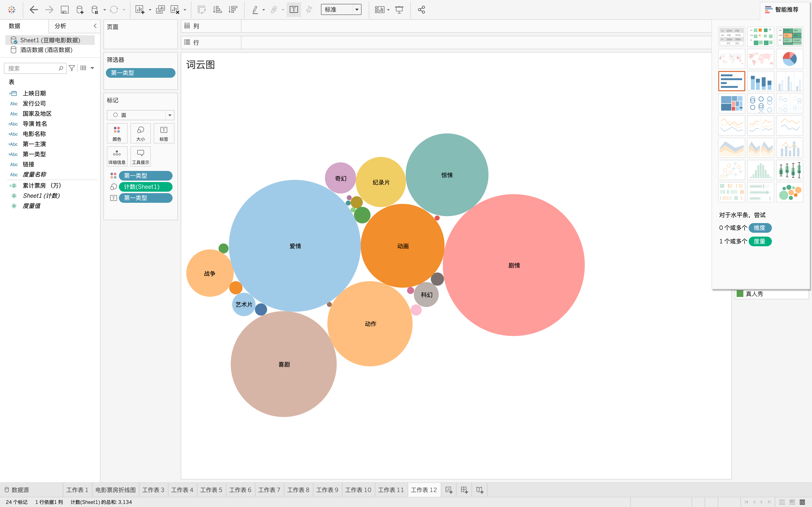Viewport: 812px width, 507px height.
Task: Toggle the show mark labels toolbar button
Action: [x=294, y=10]
